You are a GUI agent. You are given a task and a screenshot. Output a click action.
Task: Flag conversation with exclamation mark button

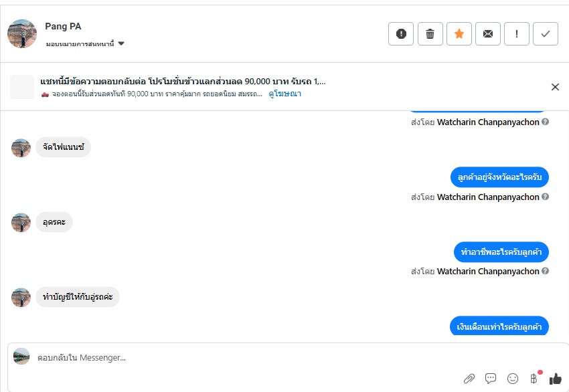[x=517, y=33]
